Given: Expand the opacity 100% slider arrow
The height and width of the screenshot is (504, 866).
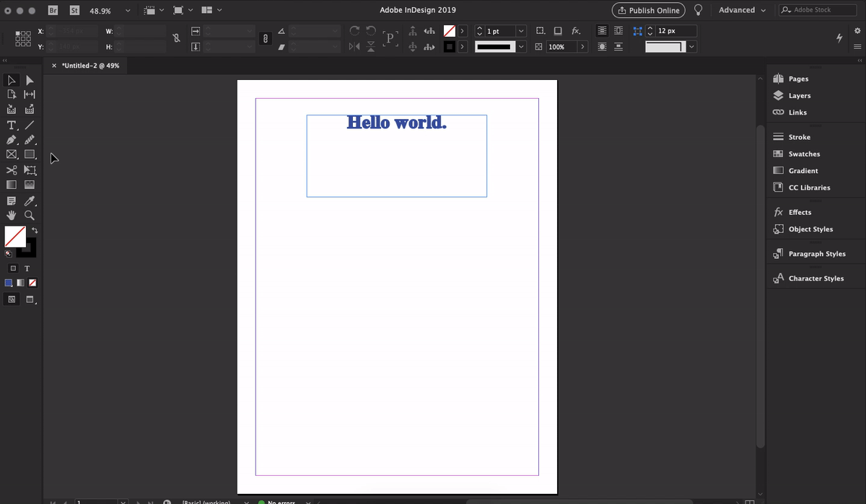Looking at the screenshot, I should 582,47.
